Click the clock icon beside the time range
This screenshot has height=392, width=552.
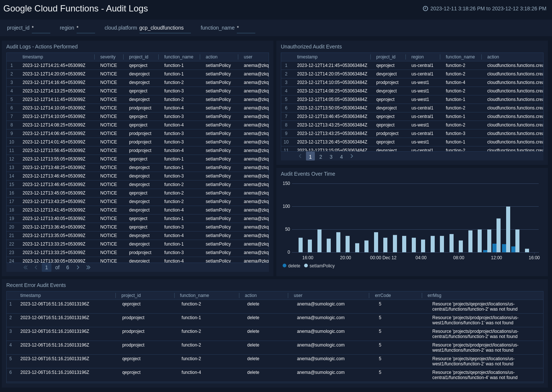click(x=425, y=9)
